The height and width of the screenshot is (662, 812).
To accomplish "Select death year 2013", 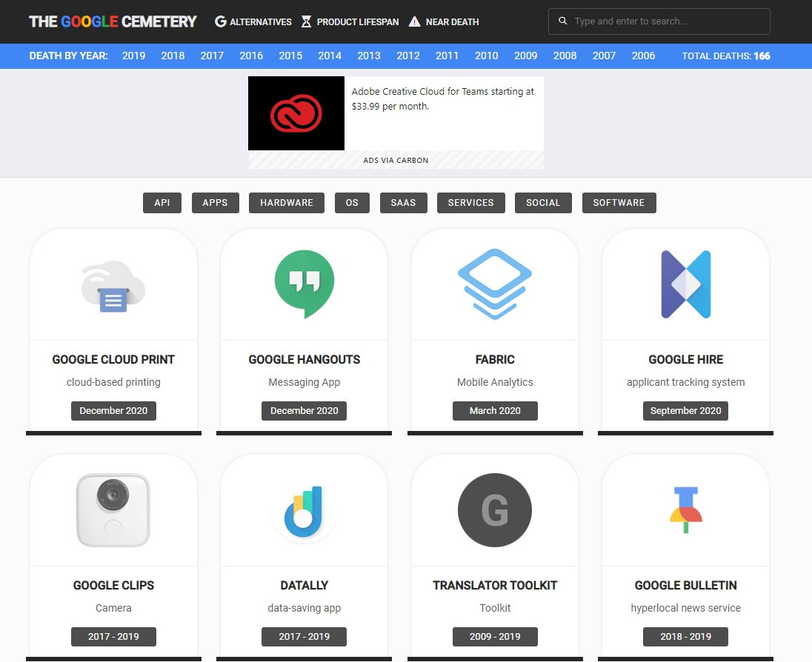I will tap(369, 56).
